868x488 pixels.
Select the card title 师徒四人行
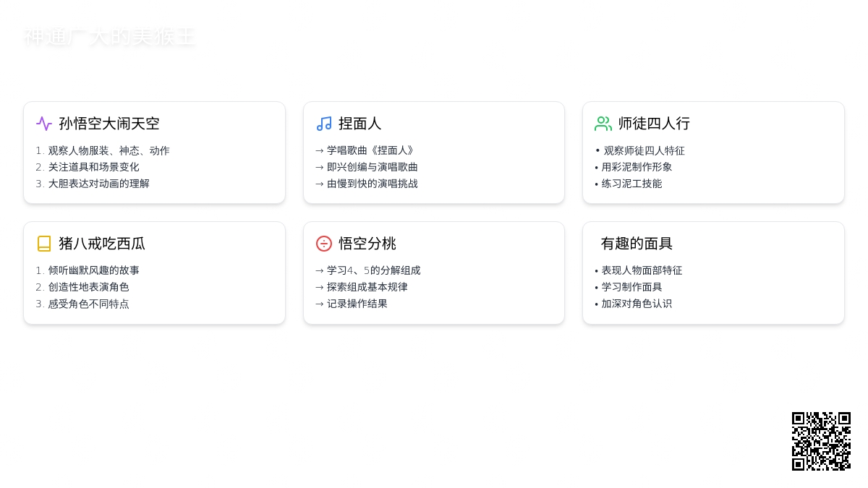pos(654,124)
